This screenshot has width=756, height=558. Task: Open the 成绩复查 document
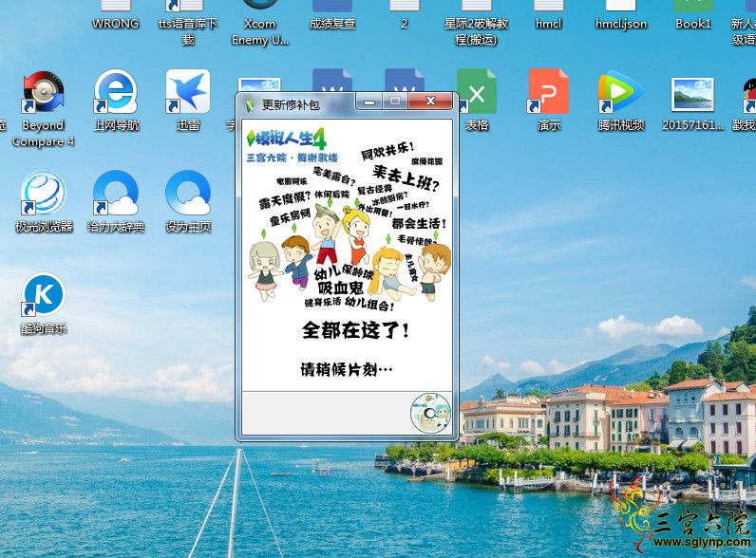pyautogui.click(x=332, y=15)
